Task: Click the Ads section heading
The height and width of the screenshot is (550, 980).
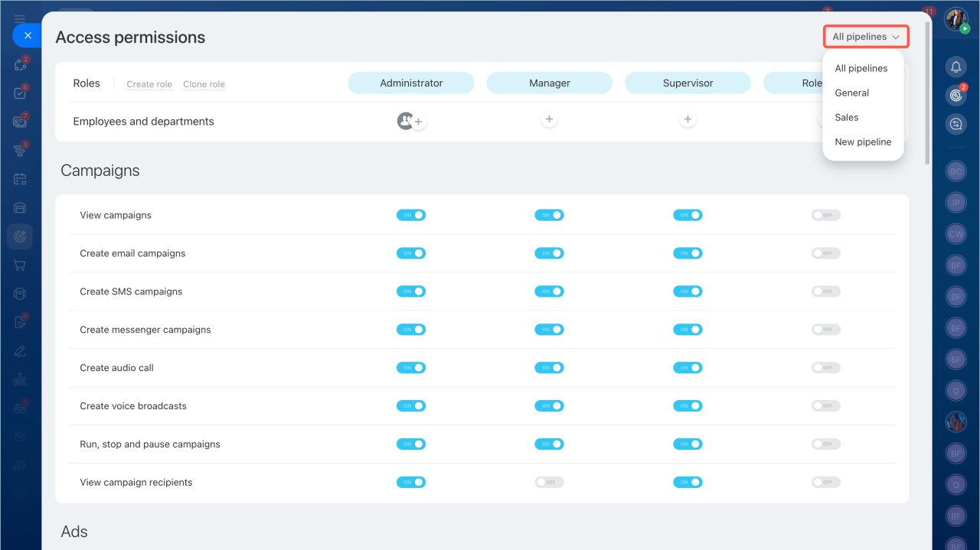Action: pyautogui.click(x=74, y=532)
